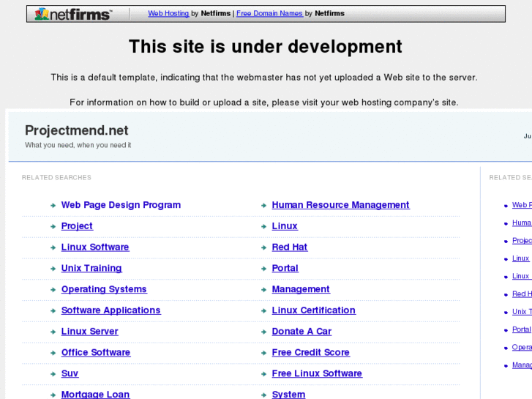Click arrow icon beside Linux Certification

(x=263, y=310)
